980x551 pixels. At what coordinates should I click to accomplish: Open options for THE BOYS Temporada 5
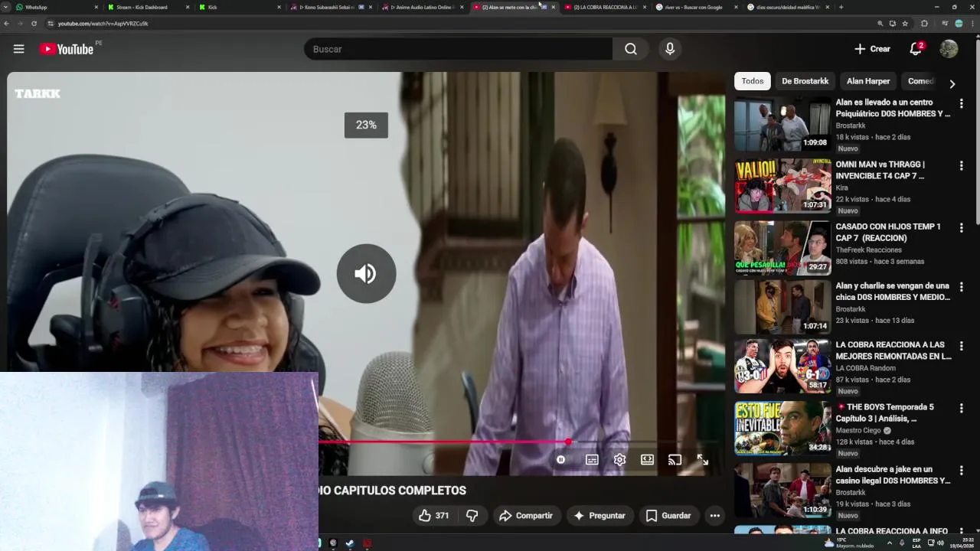coord(961,409)
